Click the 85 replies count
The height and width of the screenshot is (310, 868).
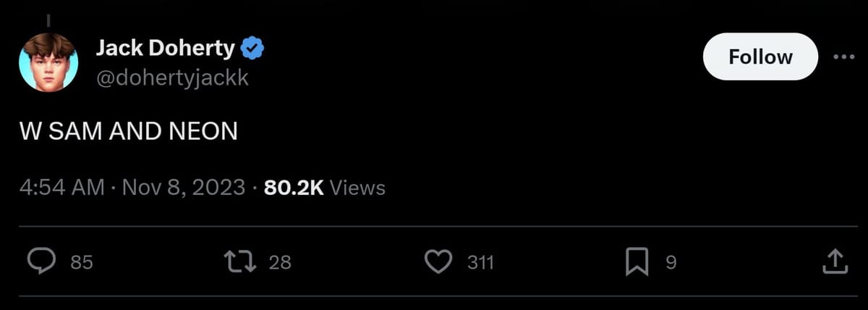pyautogui.click(x=82, y=263)
